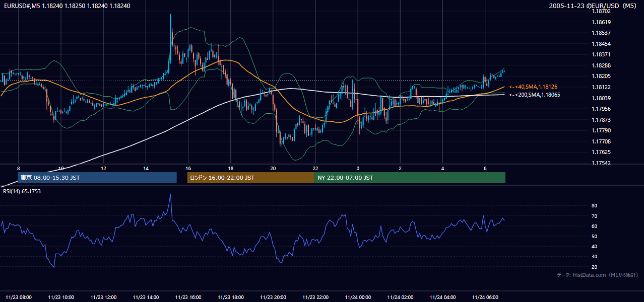644x302 pixels.
Task: Click the RSI(14) 65.1753 indicator label
Action: [x=22, y=191]
